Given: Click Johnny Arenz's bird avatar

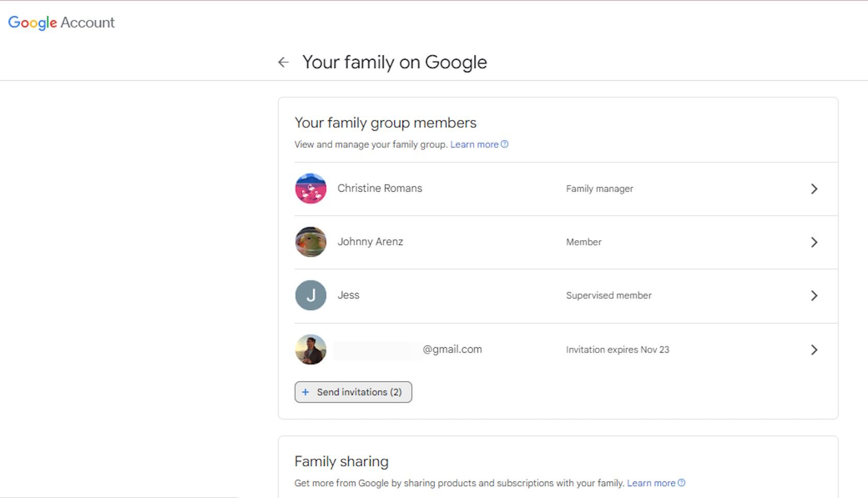Looking at the screenshot, I should (311, 242).
